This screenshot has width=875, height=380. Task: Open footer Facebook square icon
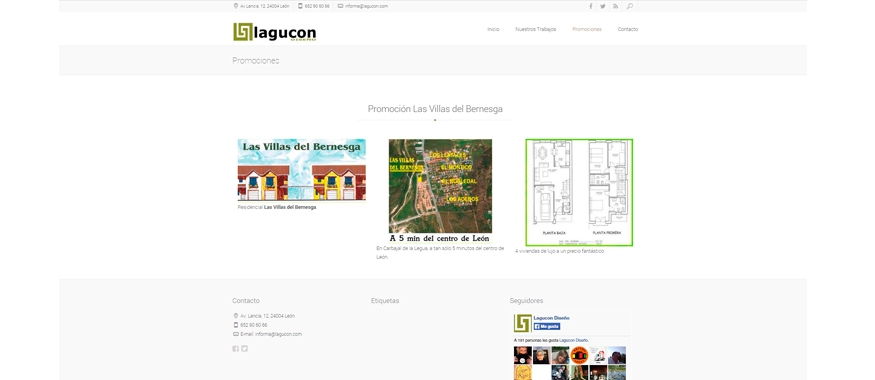click(x=235, y=349)
